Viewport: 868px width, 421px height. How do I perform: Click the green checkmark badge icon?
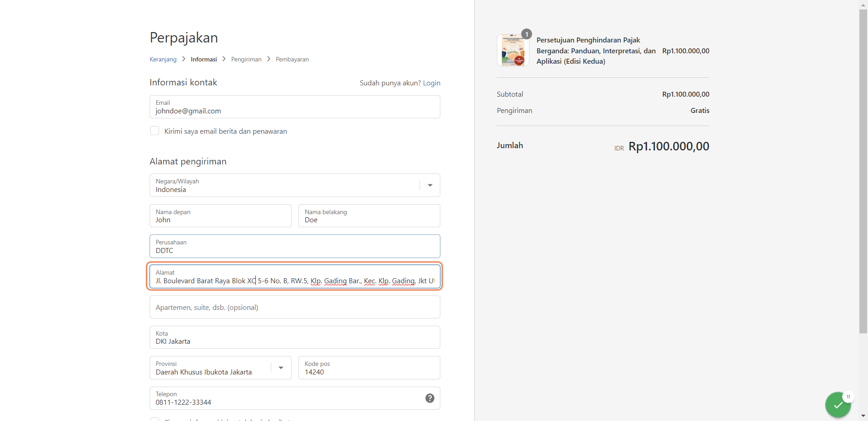click(x=838, y=405)
